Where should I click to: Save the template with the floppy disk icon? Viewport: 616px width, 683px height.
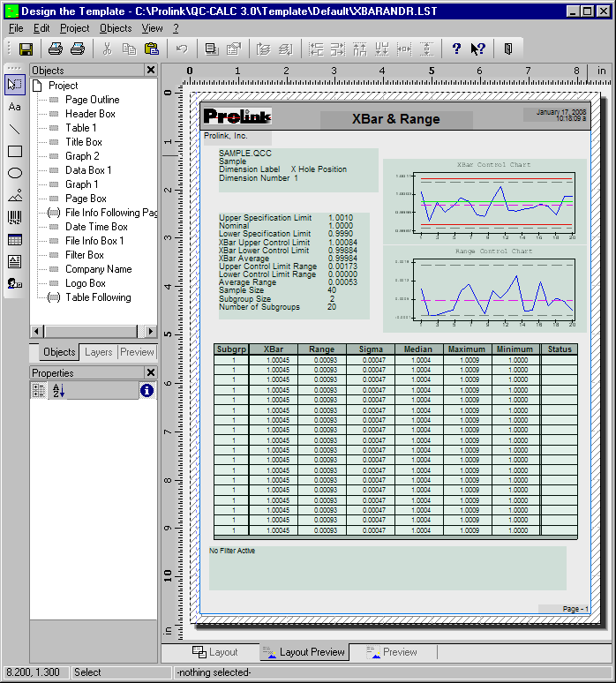pyautogui.click(x=26, y=49)
